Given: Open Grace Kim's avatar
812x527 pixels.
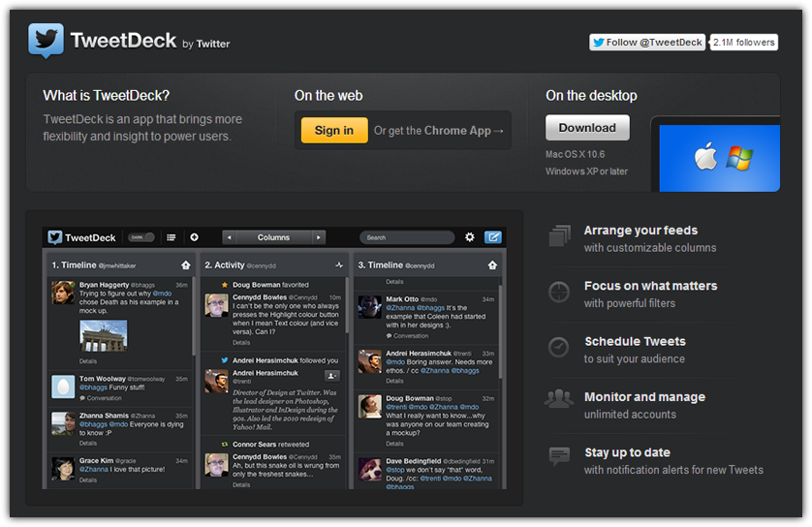Looking at the screenshot, I should 63,469.
